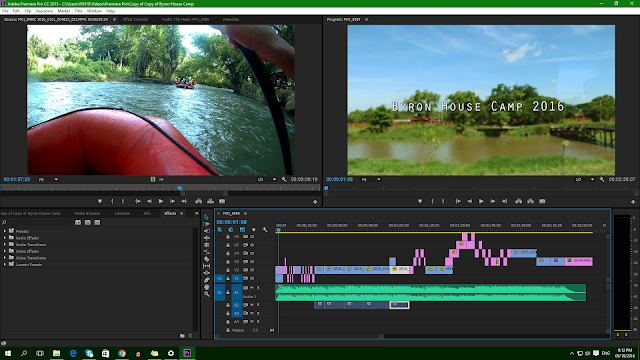Toggle nest sequences button in timeline header
Image resolution: width=640 pixels, height=360 pixels.
tap(220, 230)
